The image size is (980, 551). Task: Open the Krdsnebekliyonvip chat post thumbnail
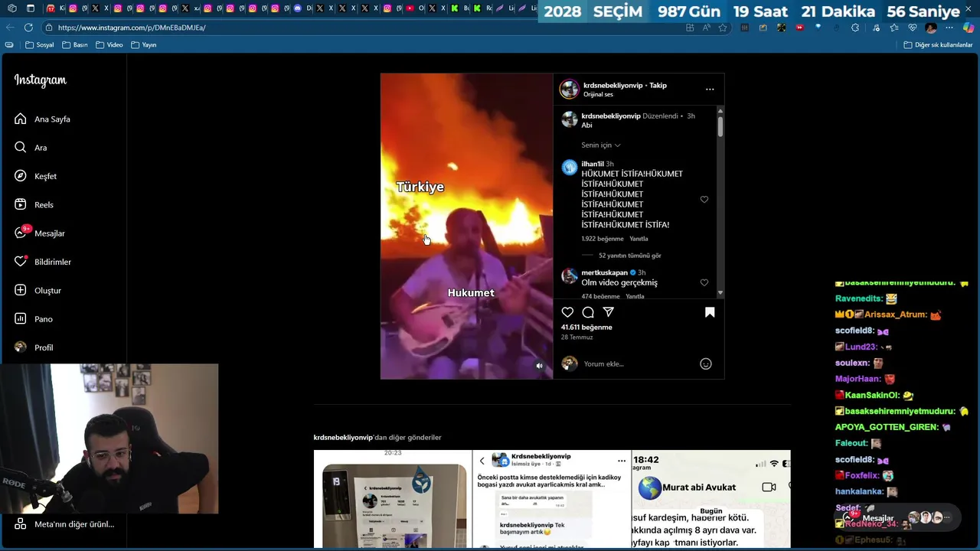[x=552, y=499]
